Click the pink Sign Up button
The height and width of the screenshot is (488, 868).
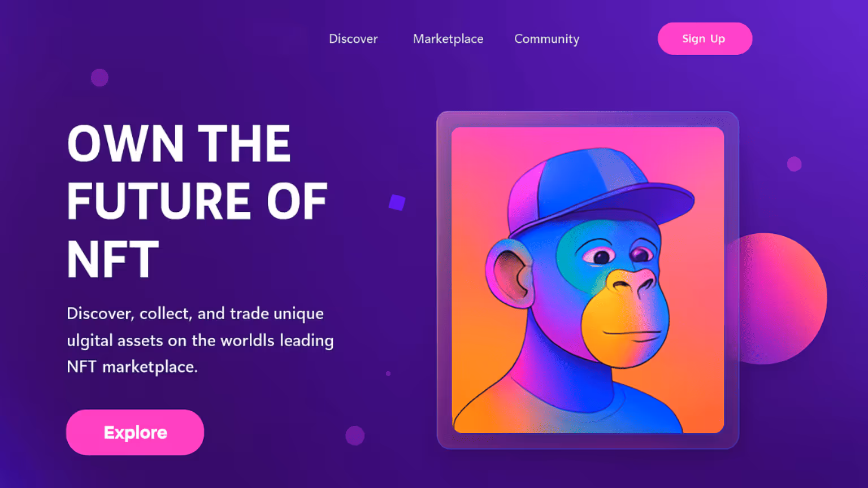pos(705,38)
